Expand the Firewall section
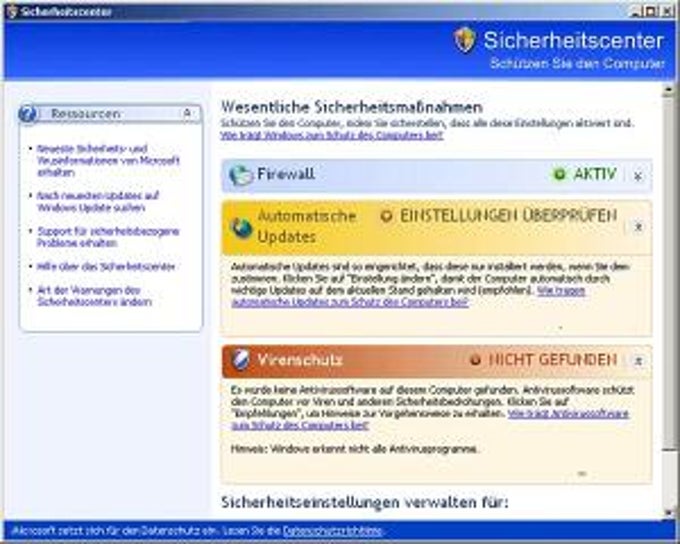Image resolution: width=680 pixels, height=544 pixels. tap(638, 176)
